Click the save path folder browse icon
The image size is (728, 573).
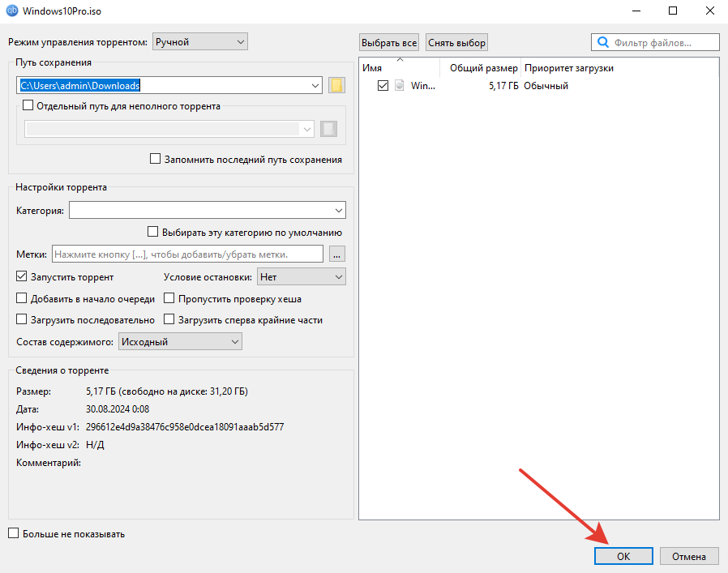tap(336, 85)
